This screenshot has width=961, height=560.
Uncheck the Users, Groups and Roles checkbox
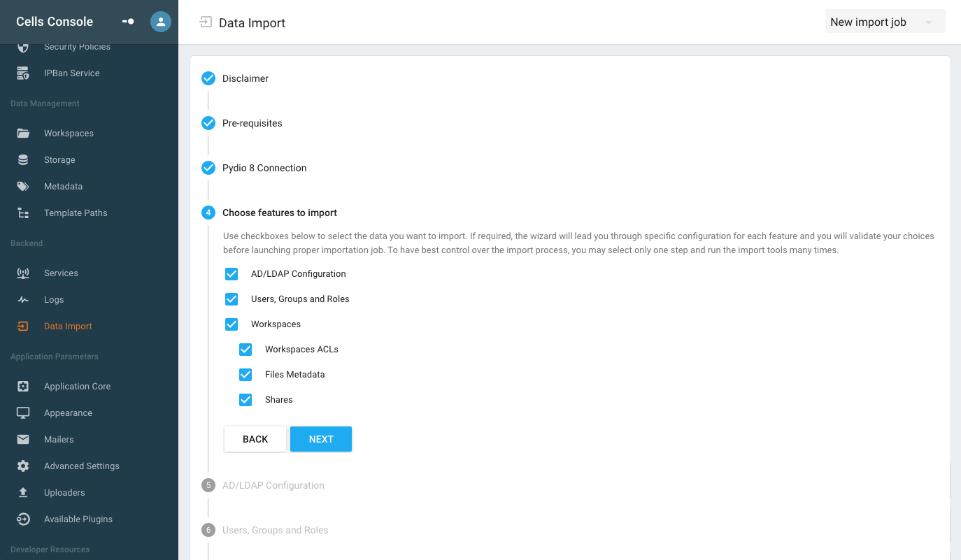coord(232,299)
